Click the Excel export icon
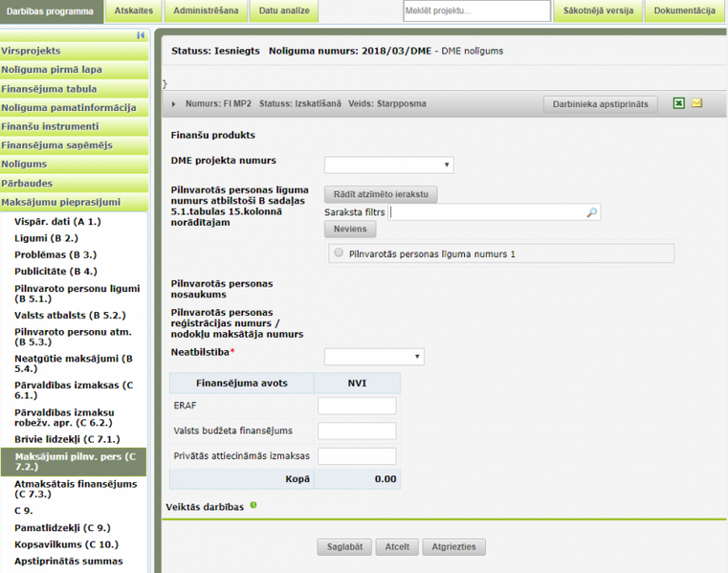The height and width of the screenshot is (573, 728). click(678, 103)
